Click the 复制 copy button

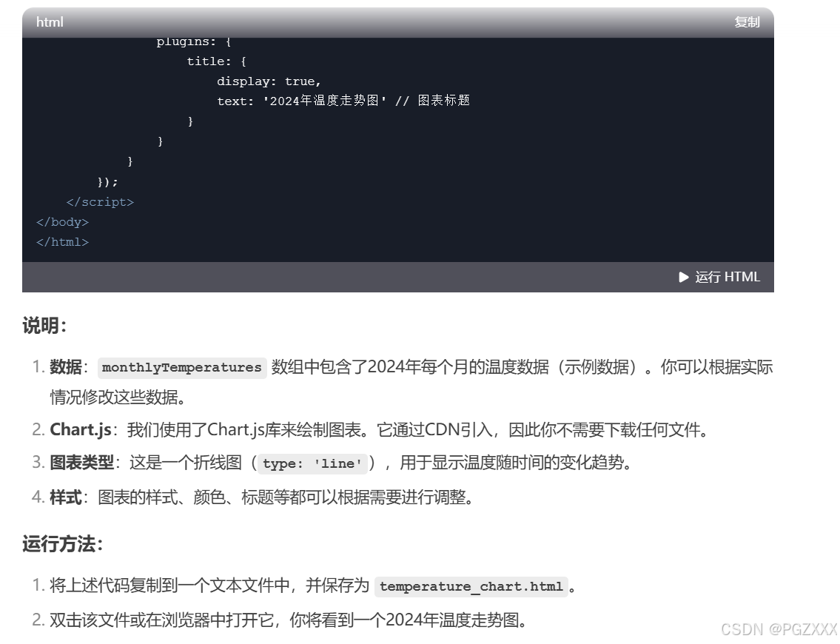pos(747,22)
